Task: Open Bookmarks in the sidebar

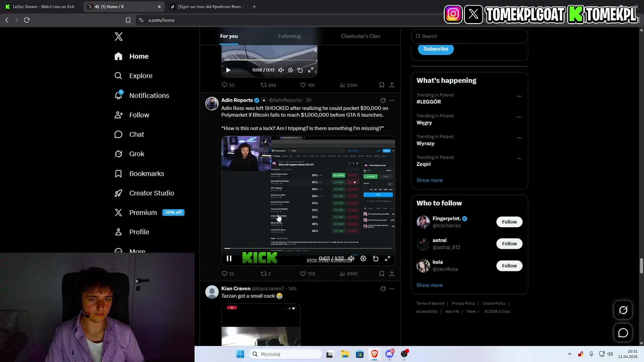Action: [139, 173]
